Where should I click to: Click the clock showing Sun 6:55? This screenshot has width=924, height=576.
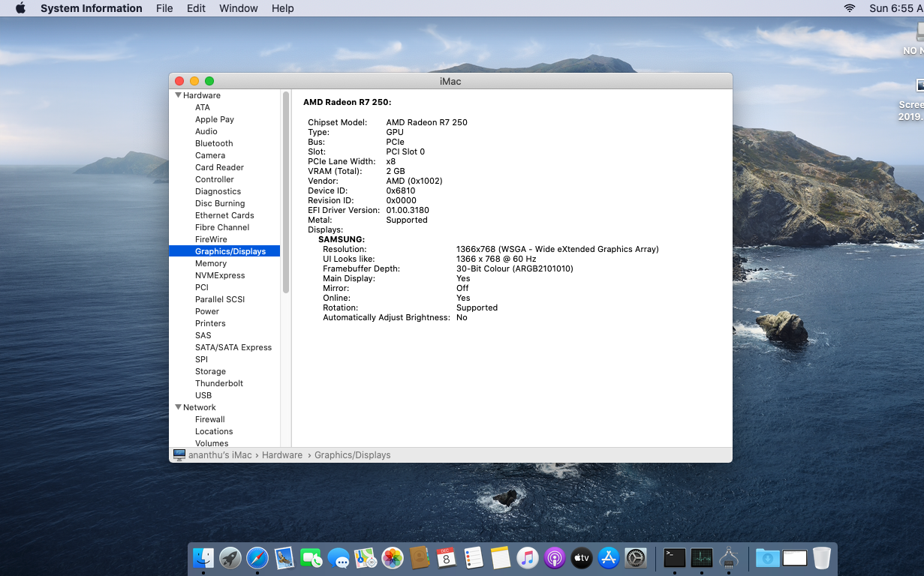click(895, 8)
